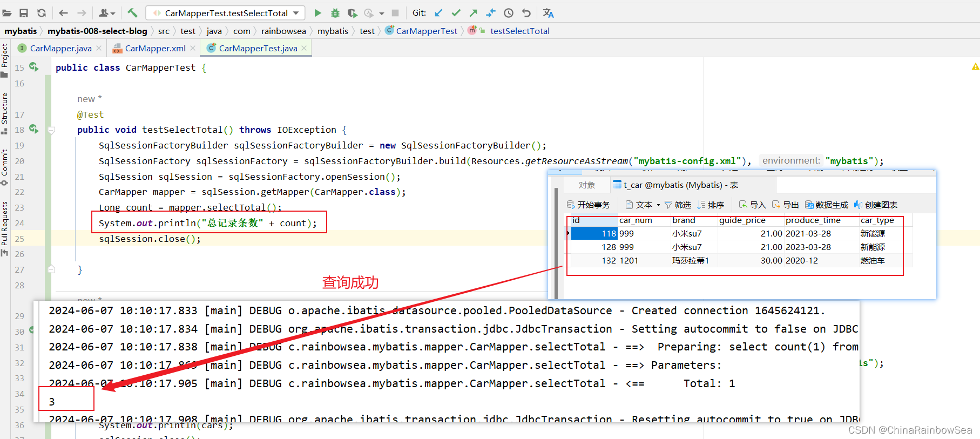The image size is (980, 439).
Task: Open the user account dropdown in toolbar
Action: coord(107,13)
